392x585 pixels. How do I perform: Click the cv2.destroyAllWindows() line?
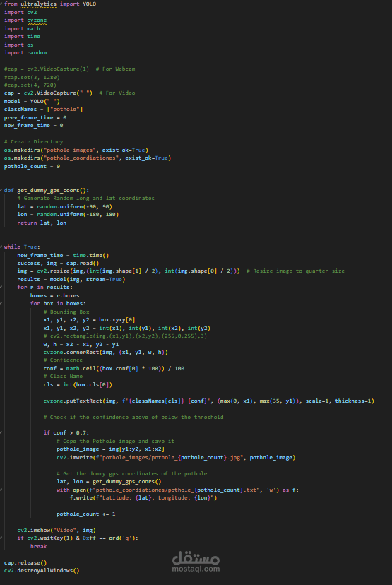(x=42, y=570)
